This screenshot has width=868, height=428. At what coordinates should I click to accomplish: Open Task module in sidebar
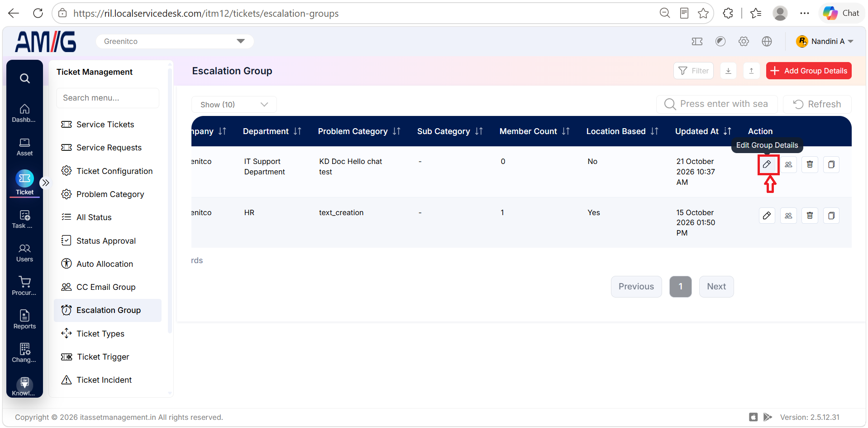[24, 220]
